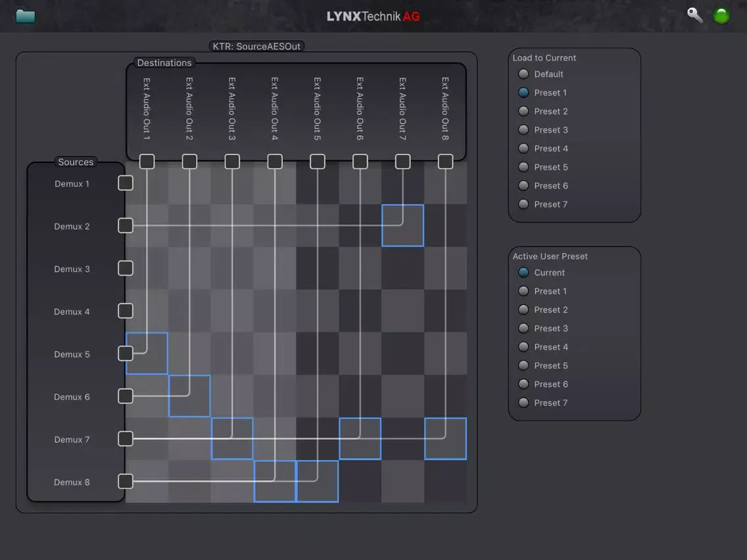Click crosspoint Demux 5 to Ext Audio Out 1

tap(147, 354)
